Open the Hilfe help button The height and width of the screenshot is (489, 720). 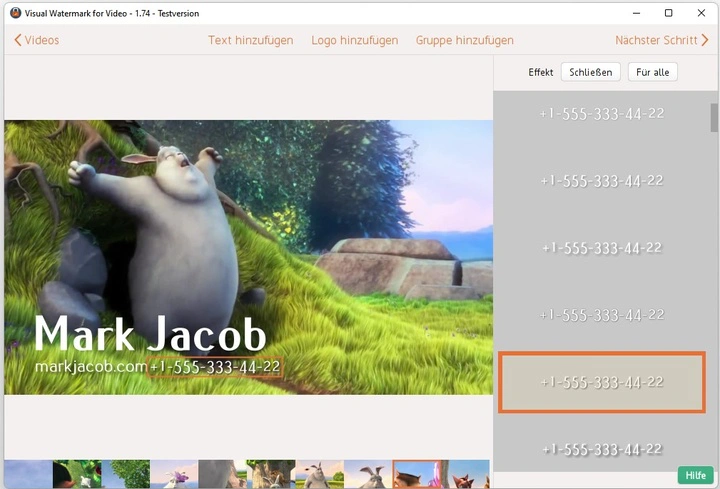(696, 475)
